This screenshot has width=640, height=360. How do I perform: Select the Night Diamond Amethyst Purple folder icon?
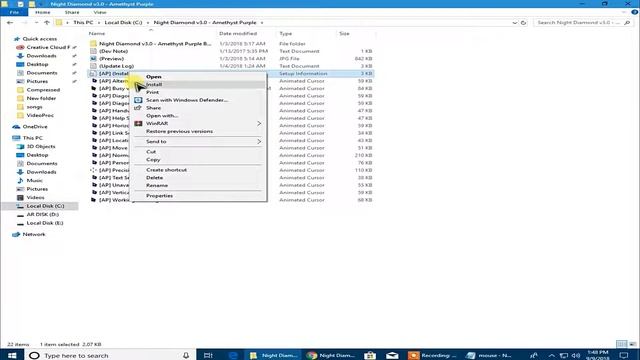(93, 44)
